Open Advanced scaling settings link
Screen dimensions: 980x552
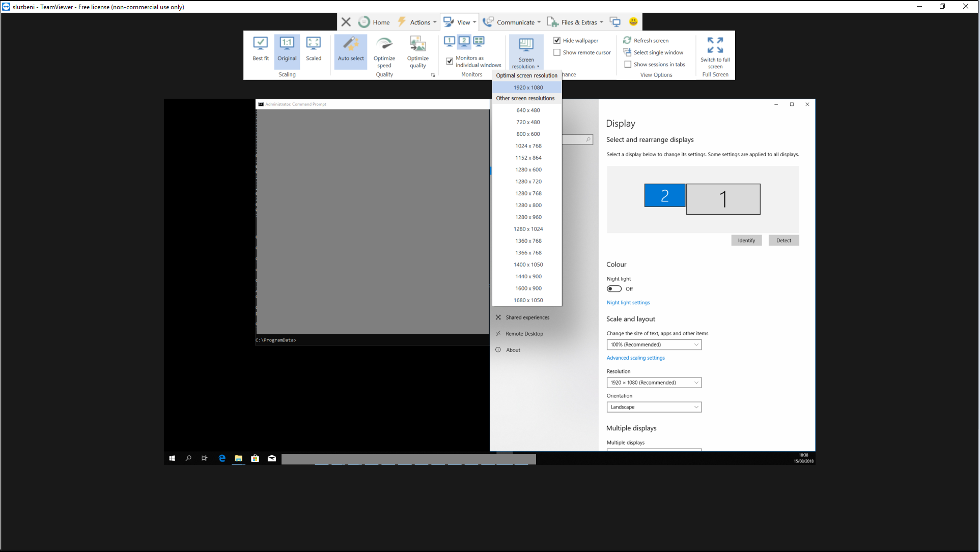(635, 358)
